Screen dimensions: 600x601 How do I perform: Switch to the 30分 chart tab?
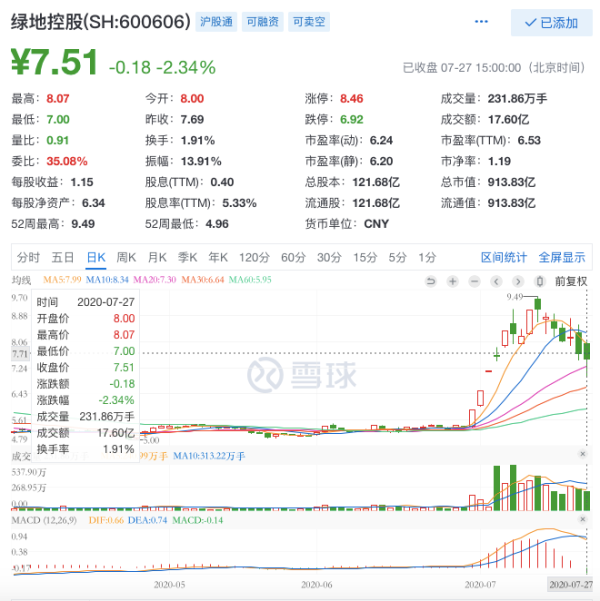click(x=329, y=258)
